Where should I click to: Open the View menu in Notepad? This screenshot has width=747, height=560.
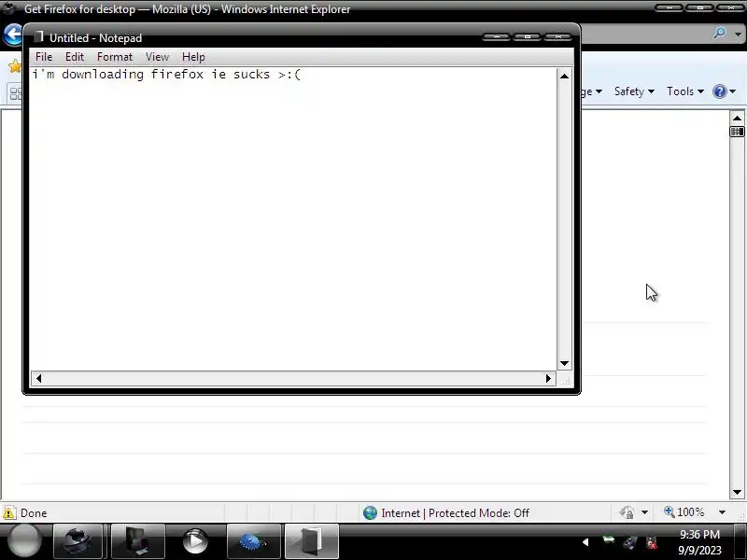[x=157, y=57]
